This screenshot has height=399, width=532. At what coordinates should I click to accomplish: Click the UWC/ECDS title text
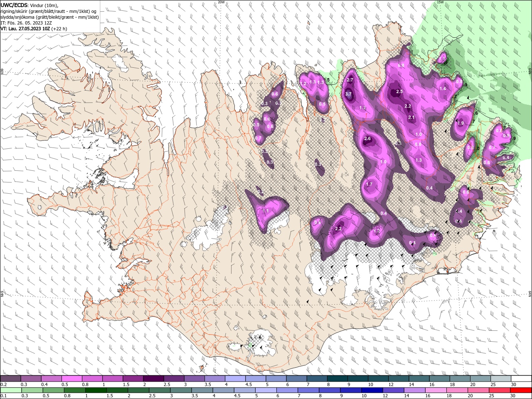coord(15,5)
